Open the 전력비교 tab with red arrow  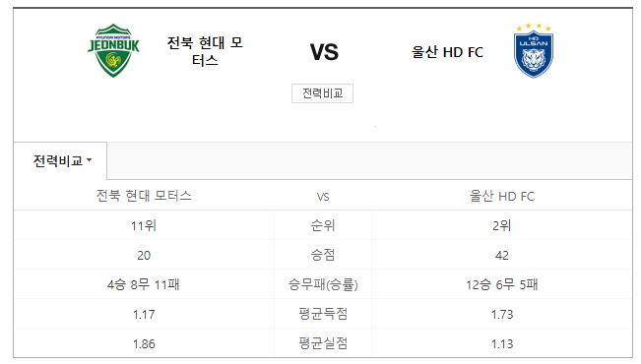[60, 161]
